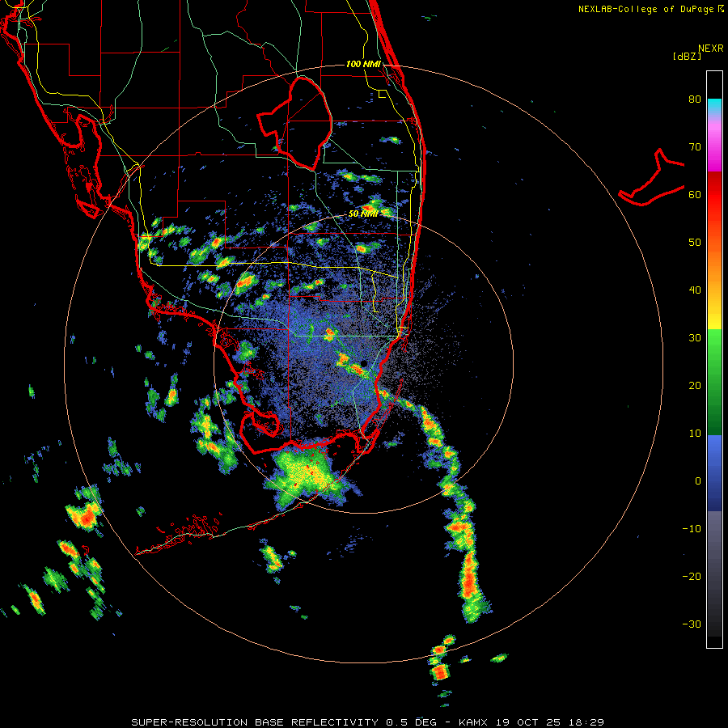Click the 50 value on dBZ scale
The image size is (728, 728).
pyautogui.click(x=695, y=243)
